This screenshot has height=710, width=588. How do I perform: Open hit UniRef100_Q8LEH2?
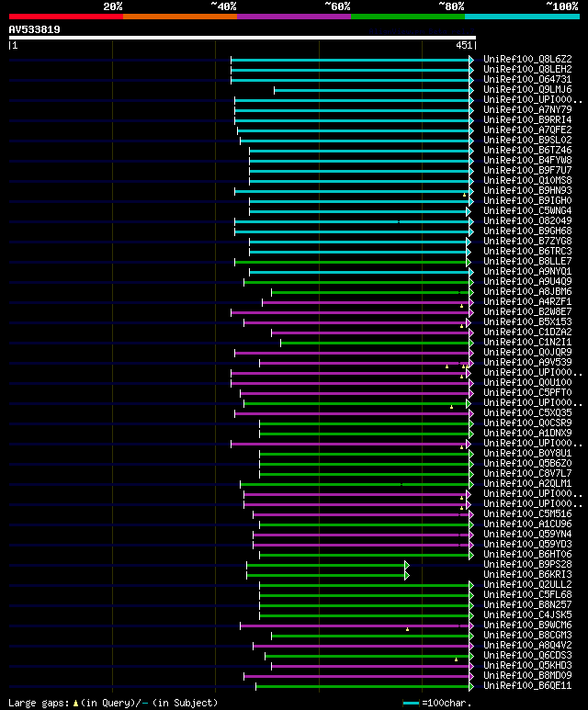click(x=527, y=69)
